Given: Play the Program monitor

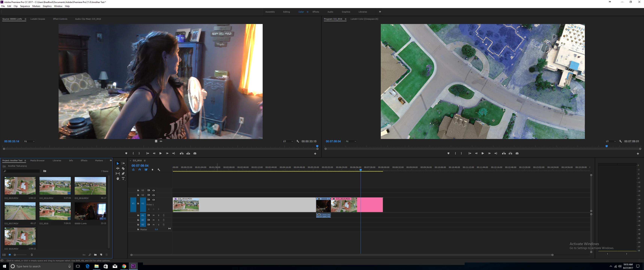Looking at the screenshot, I should coord(482,153).
